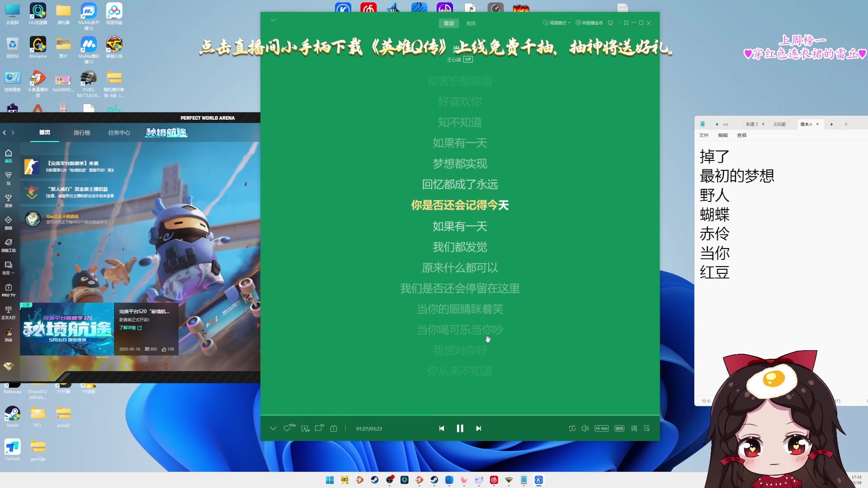Skip to the previous track in player
Viewport: 868px width, 488px height.
(442, 428)
